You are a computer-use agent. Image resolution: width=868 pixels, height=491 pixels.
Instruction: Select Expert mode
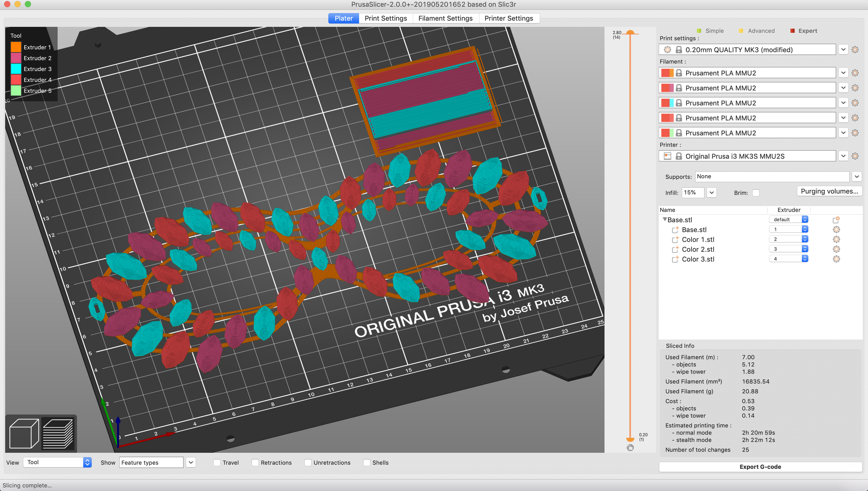pyautogui.click(x=807, y=31)
